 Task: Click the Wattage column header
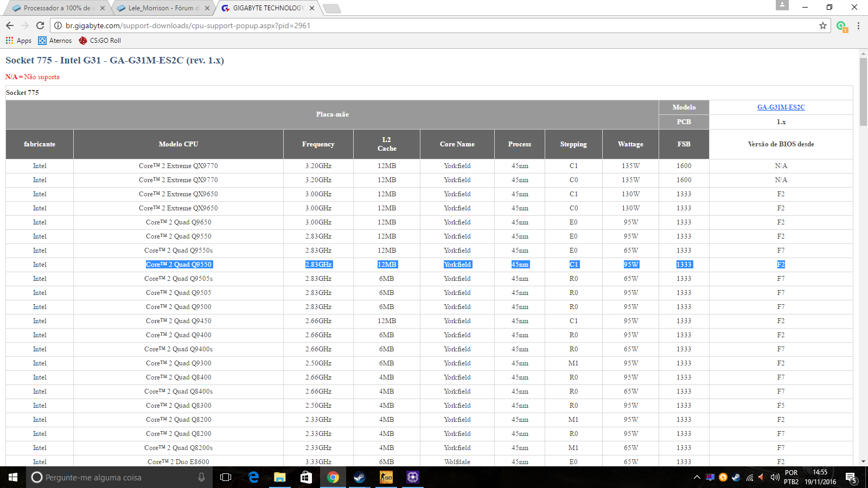(630, 144)
